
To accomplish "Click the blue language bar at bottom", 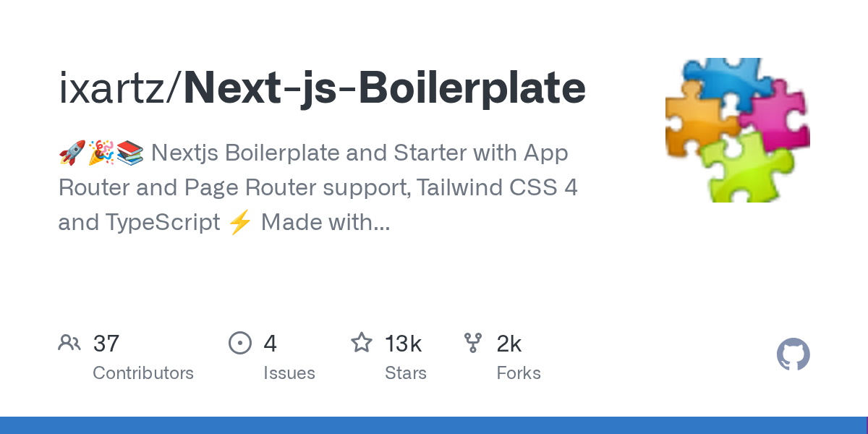I will [x=434, y=425].
